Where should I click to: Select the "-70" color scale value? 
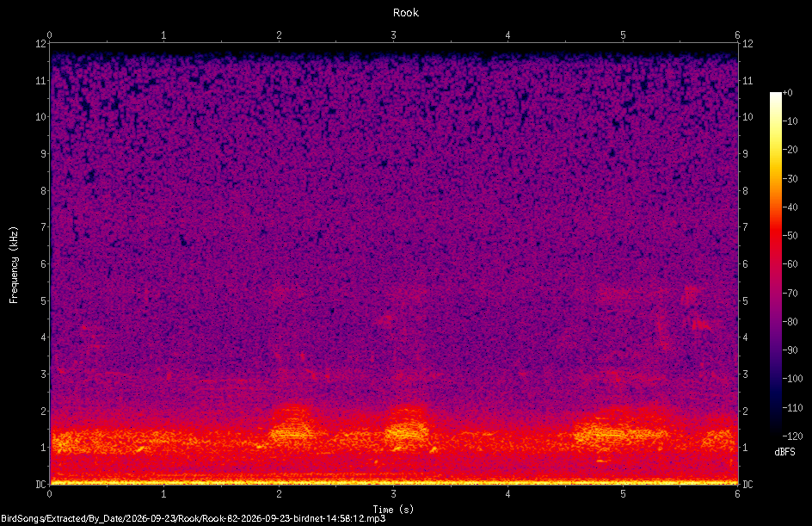coord(790,294)
